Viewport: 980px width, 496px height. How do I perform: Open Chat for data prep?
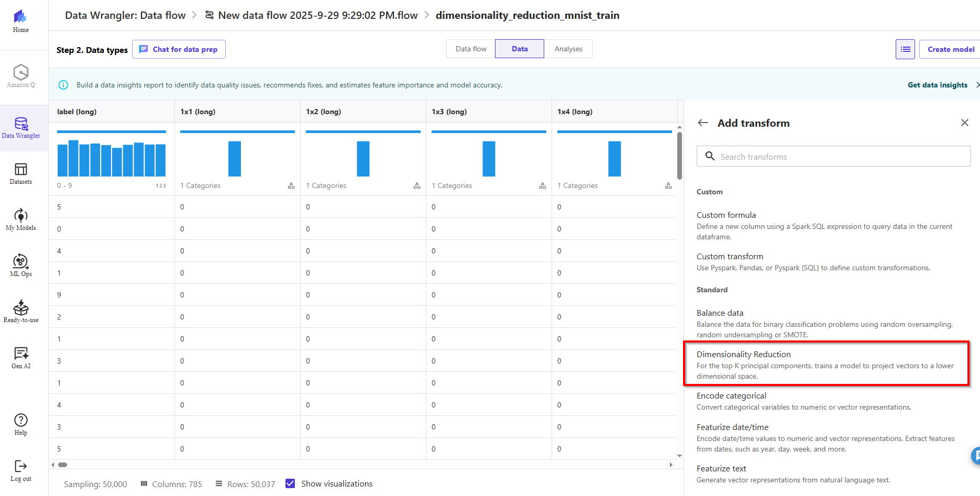coord(179,49)
